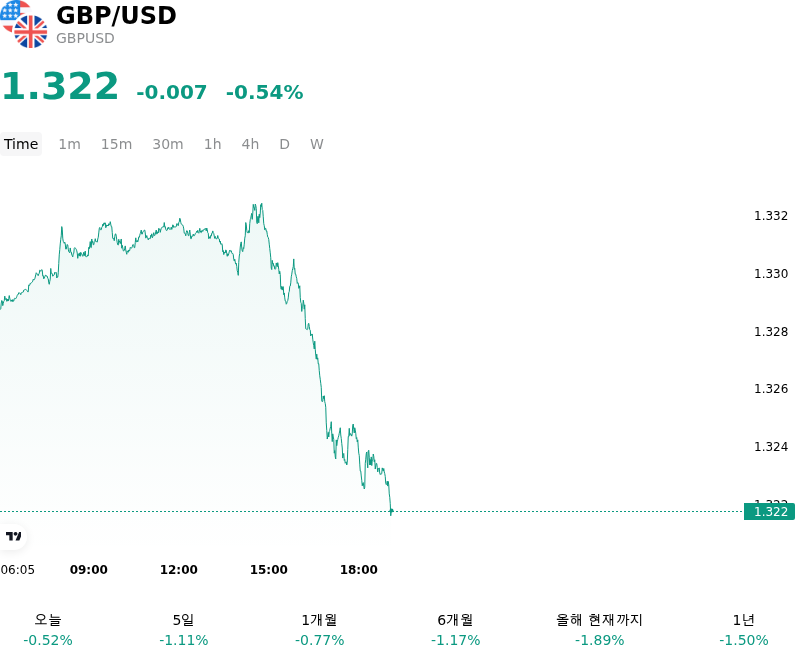The width and height of the screenshot is (800, 660).
Task: Switch chart to 1m interval
Action: click(69, 144)
